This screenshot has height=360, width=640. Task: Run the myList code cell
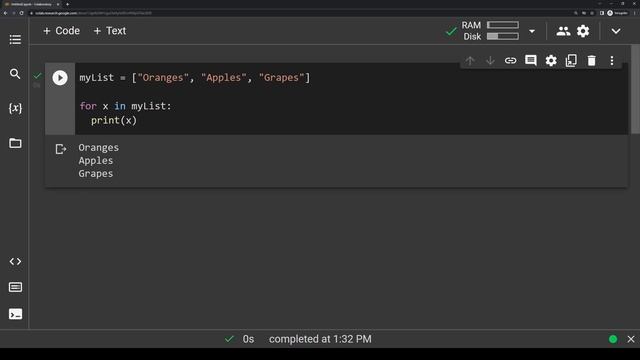pyautogui.click(x=60, y=78)
